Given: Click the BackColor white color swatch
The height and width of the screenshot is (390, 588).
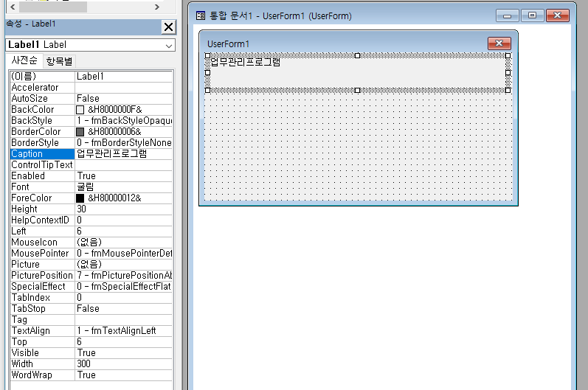Looking at the screenshot, I should 80,110.
